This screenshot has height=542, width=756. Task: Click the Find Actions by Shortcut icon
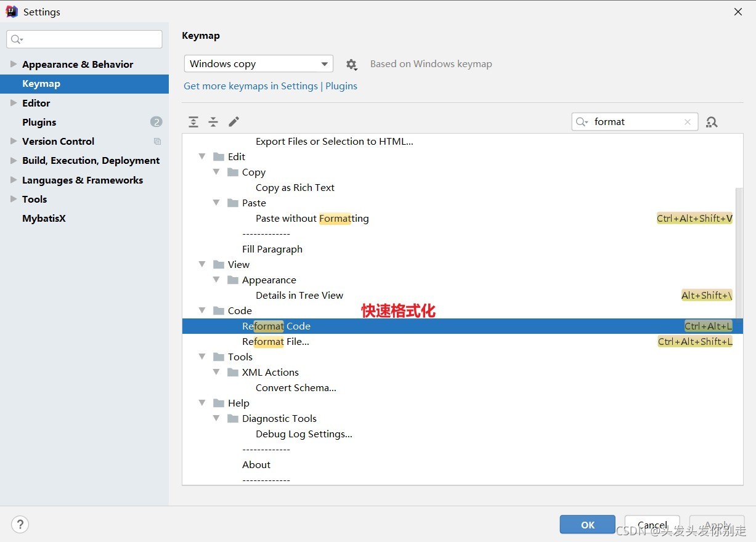[x=712, y=122]
